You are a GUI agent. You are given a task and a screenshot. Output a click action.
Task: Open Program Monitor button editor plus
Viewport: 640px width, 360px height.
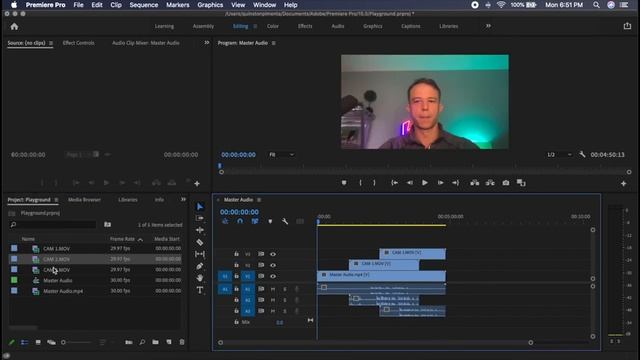coord(623,184)
